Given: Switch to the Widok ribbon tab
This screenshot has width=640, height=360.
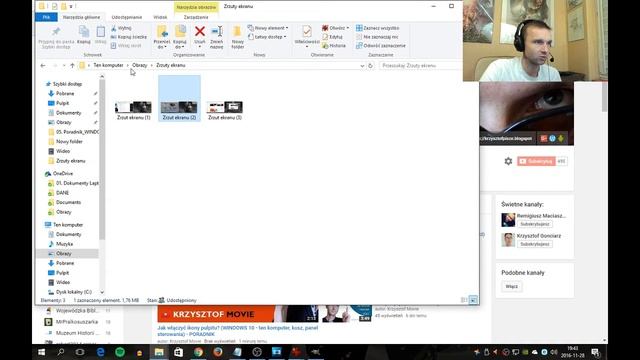Looking at the screenshot, I should (x=160, y=17).
